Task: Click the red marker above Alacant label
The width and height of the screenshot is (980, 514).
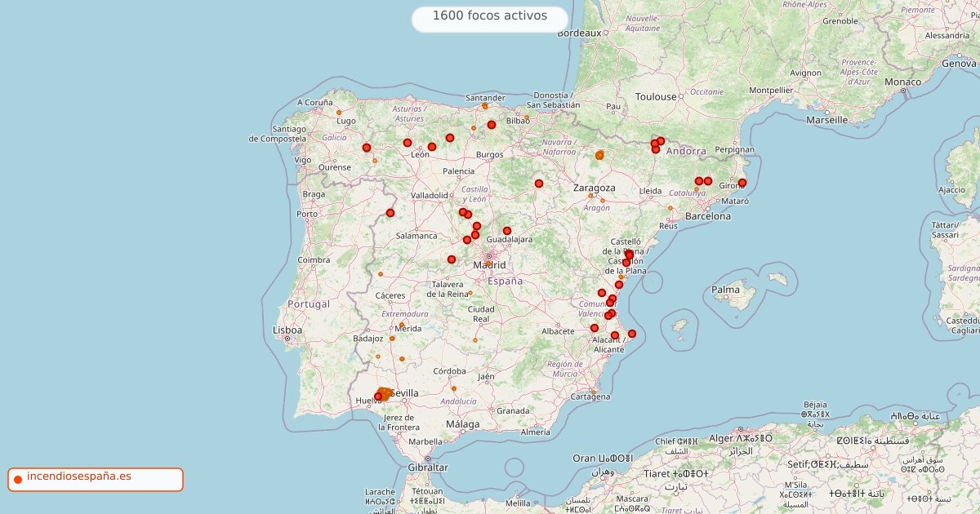Action: click(x=615, y=335)
